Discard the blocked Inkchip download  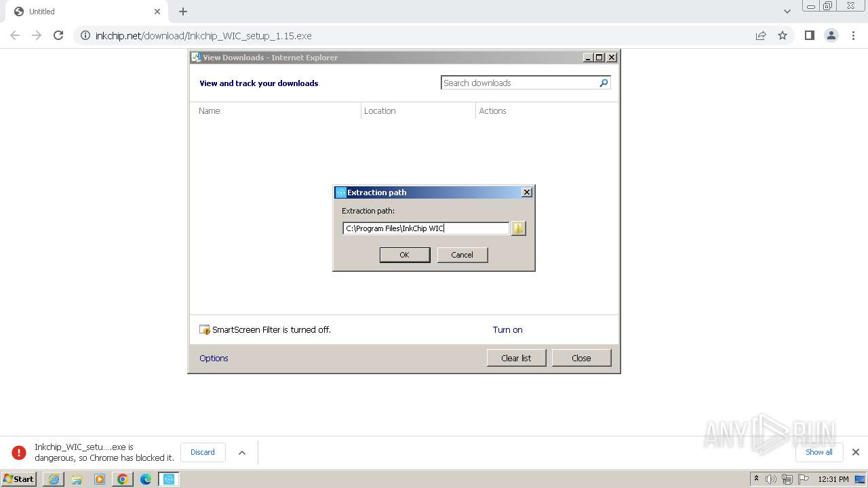(203, 452)
